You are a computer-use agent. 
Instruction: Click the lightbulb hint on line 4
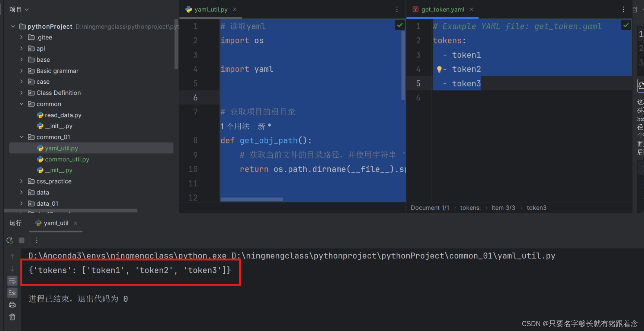pos(439,69)
